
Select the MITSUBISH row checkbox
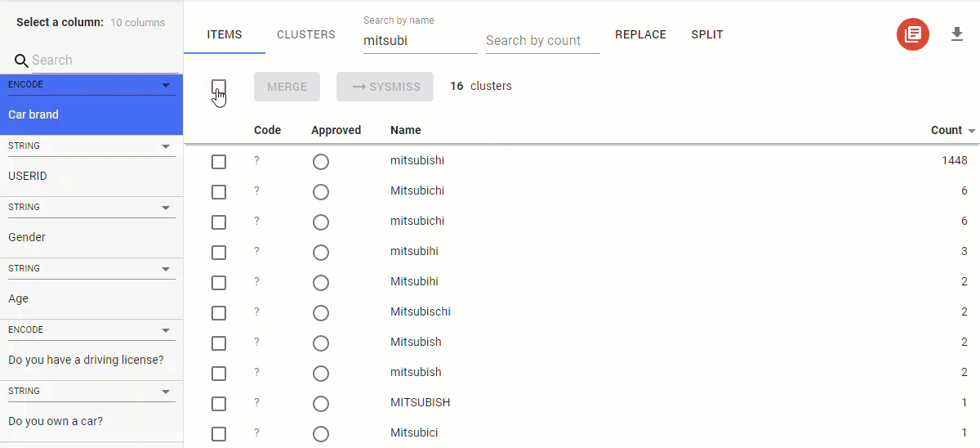pos(218,403)
